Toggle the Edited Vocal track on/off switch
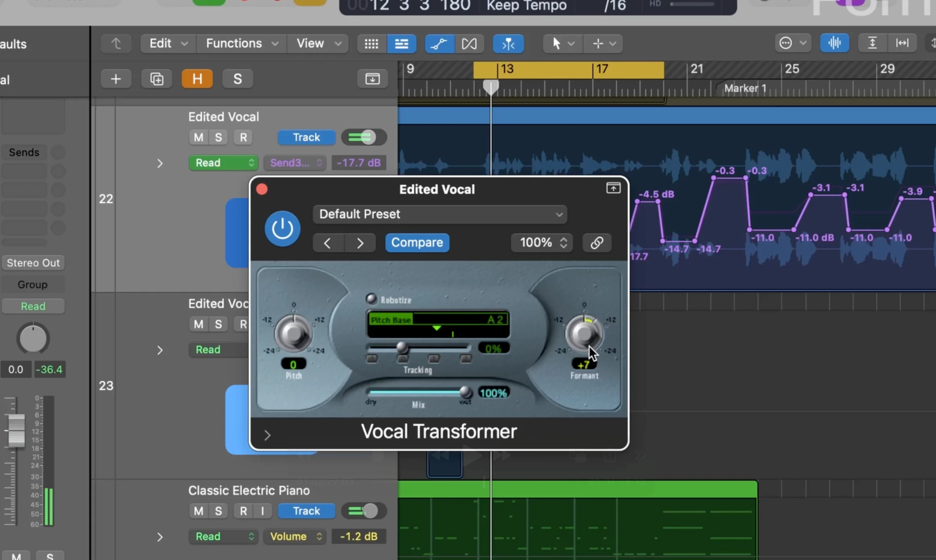This screenshot has width=936, height=560. [364, 137]
